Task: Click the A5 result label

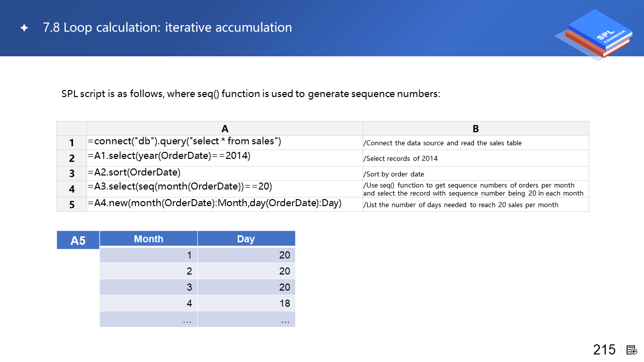Action: (78, 240)
